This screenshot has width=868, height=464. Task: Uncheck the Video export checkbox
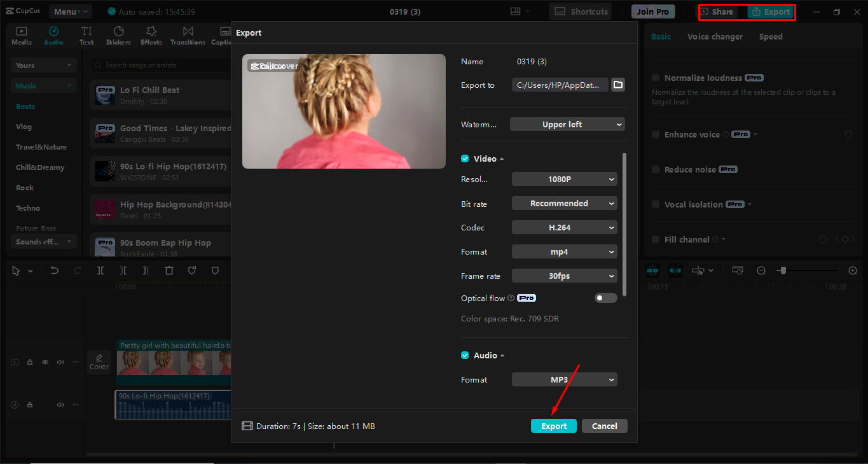[465, 158]
